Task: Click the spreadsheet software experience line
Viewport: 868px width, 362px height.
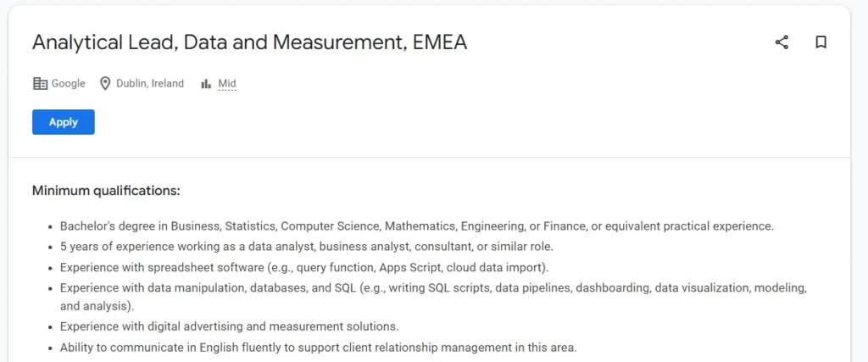Action: click(304, 268)
